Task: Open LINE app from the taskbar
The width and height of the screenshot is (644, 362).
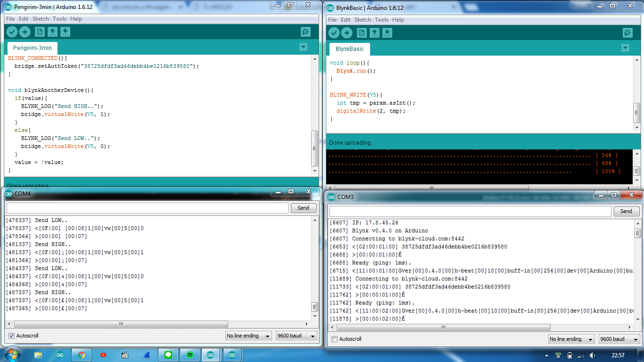Action: 168,355
